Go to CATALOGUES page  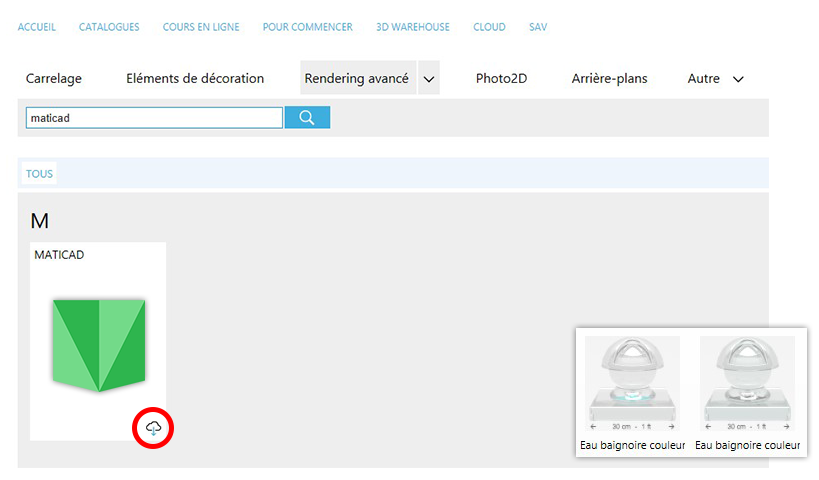(109, 27)
